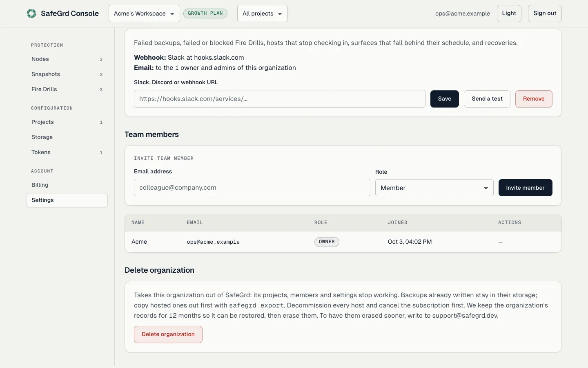Open the Role dropdown set to Member

click(x=434, y=188)
